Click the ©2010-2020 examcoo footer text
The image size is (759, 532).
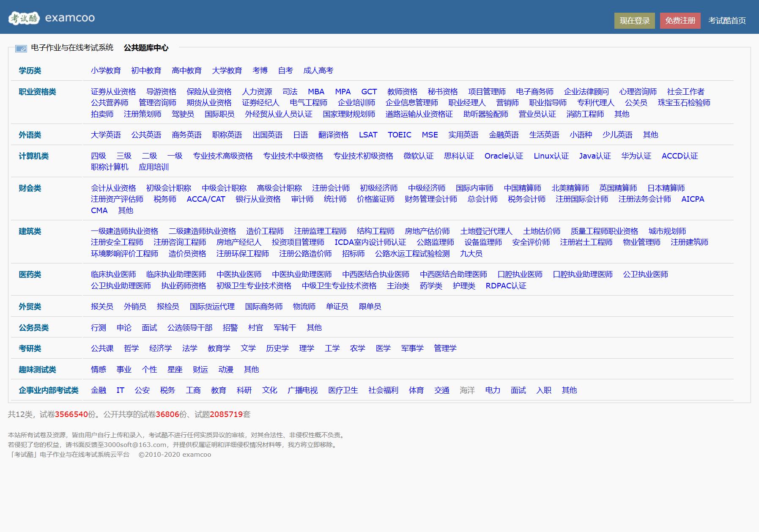175,455
